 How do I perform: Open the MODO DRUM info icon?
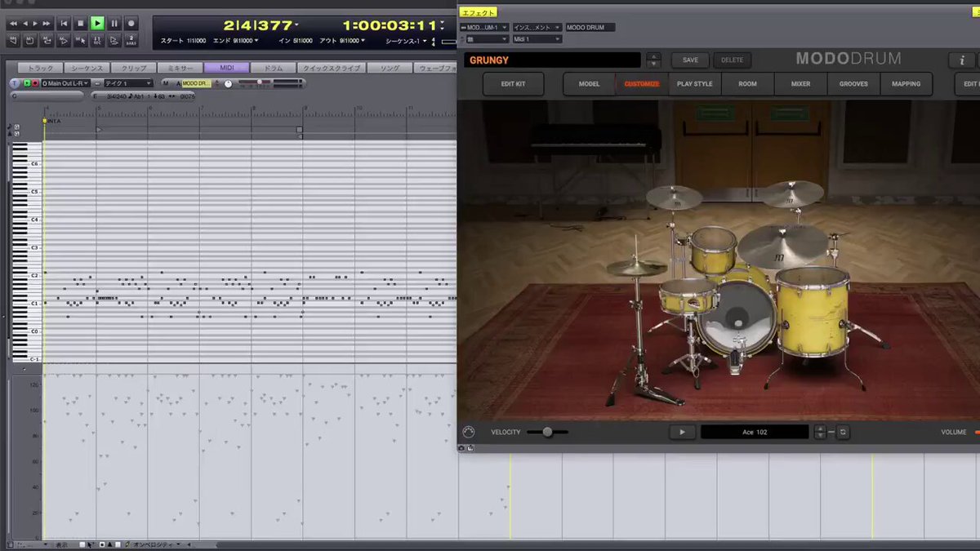pyautogui.click(x=961, y=60)
